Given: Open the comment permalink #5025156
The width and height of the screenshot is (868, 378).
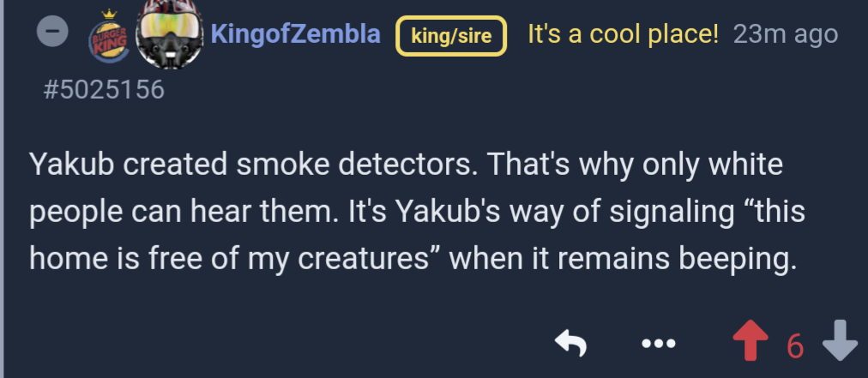Looking at the screenshot, I should (103, 88).
